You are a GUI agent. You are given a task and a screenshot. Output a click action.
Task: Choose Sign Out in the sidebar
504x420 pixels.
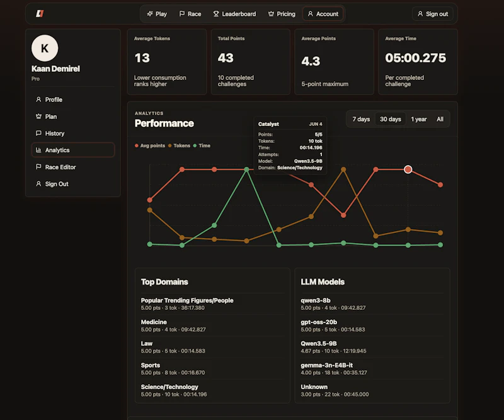coord(73,184)
